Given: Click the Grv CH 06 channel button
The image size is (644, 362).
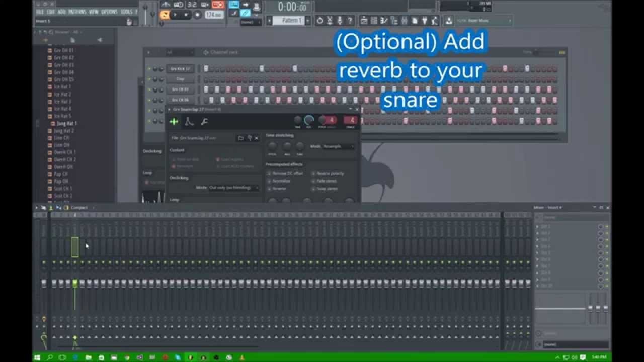Looking at the screenshot, I should [180, 100].
